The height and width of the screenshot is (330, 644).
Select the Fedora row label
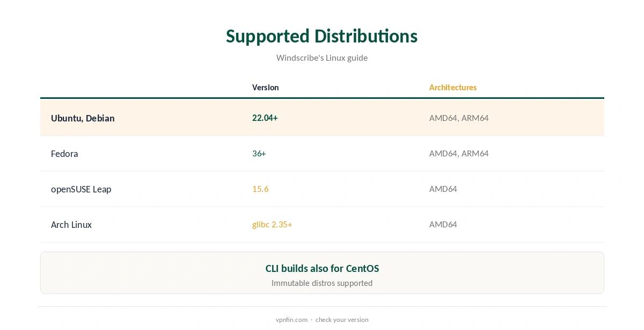pyautogui.click(x=64, y=154)
